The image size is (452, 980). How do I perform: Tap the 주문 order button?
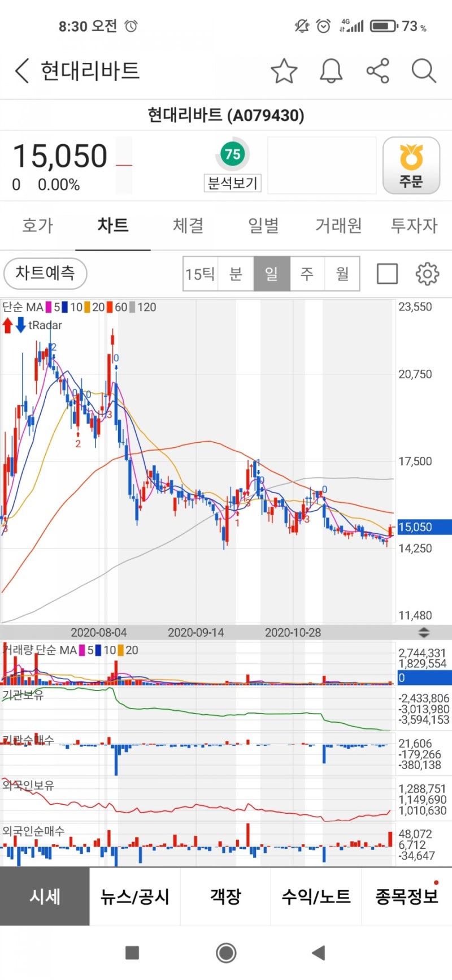[x=411, y=166]
